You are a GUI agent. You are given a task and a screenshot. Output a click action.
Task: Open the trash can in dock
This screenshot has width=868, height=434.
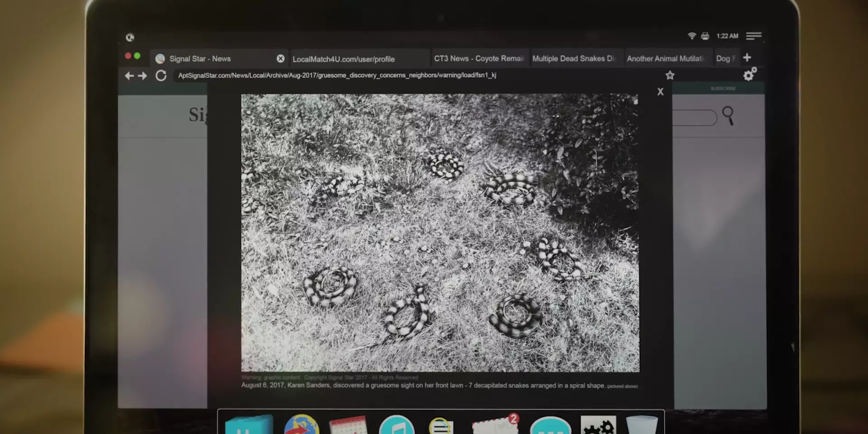click(x=642, y=425)
